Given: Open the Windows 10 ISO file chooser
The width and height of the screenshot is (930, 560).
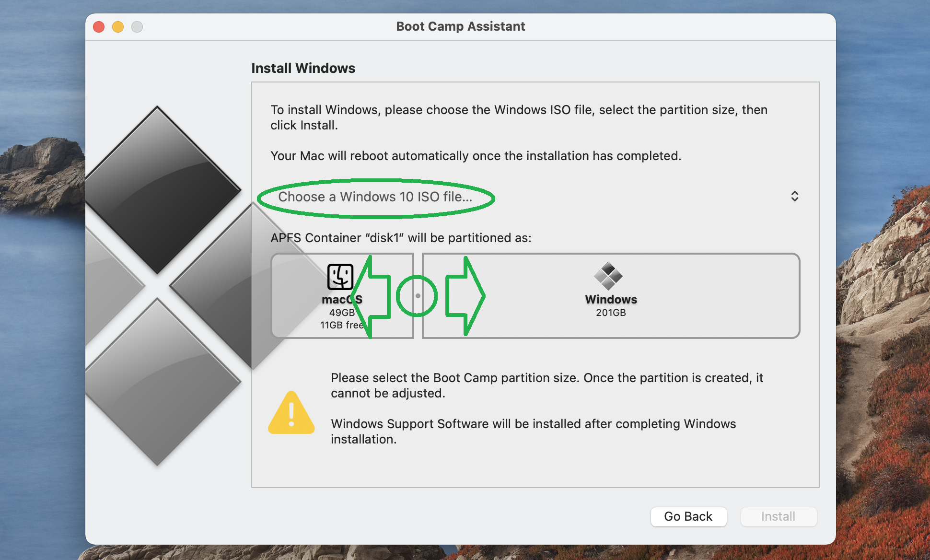Looking at the screenshot, I should click(x=535, y=197).
